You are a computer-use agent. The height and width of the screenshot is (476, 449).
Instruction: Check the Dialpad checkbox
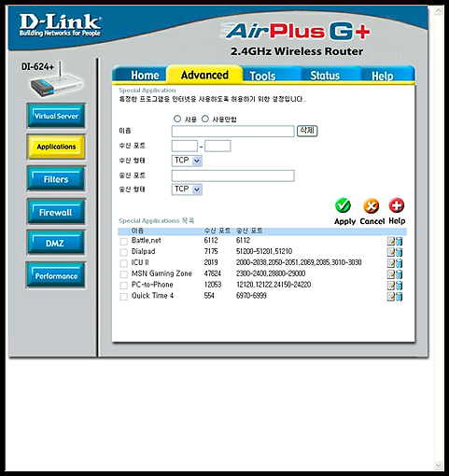point(124,252)
